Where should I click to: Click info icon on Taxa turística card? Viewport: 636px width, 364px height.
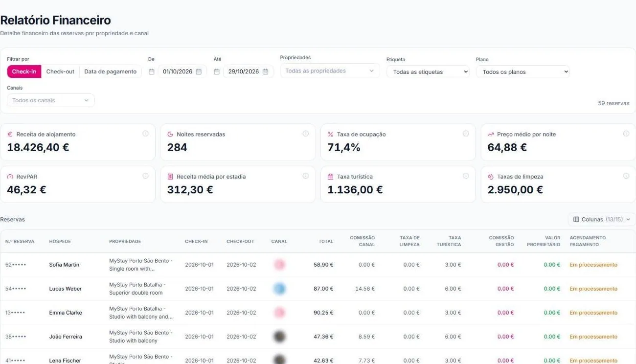tap(466, 176)
